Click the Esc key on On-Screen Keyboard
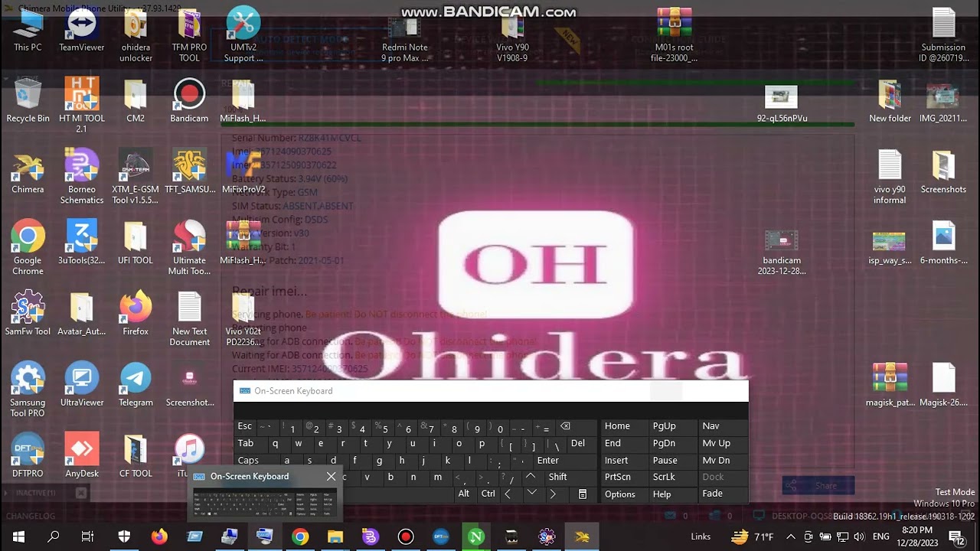This screenshot has width=980, height=551. coord(245,426)
